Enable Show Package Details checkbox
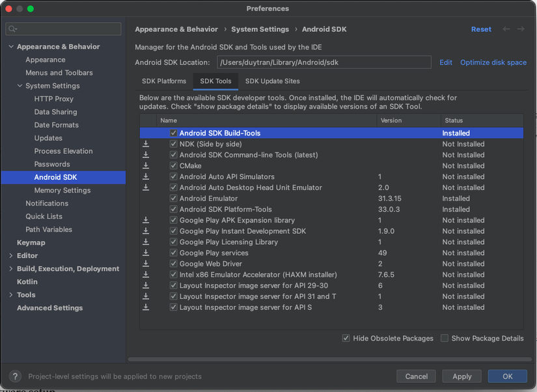 (x=444, y=338)
